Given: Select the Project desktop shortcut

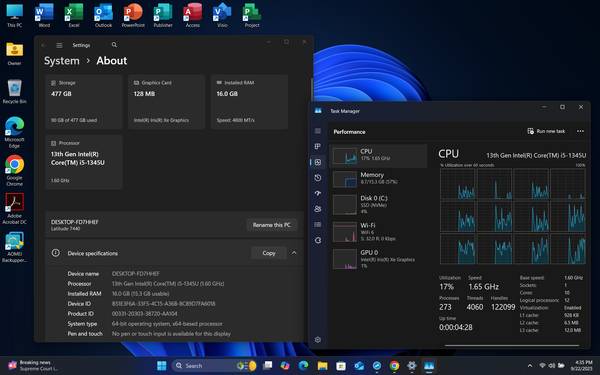Looking at the screenshot, I should pos(252,16).
